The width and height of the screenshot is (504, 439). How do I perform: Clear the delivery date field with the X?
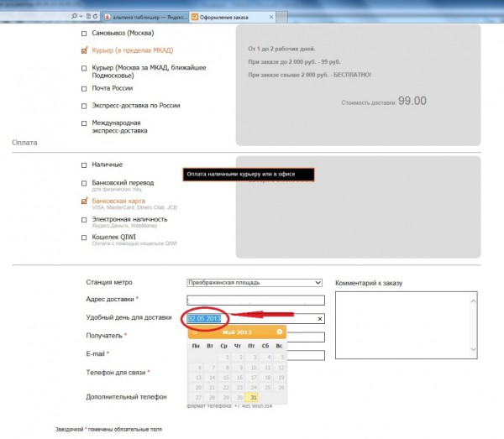pos(320,319)
